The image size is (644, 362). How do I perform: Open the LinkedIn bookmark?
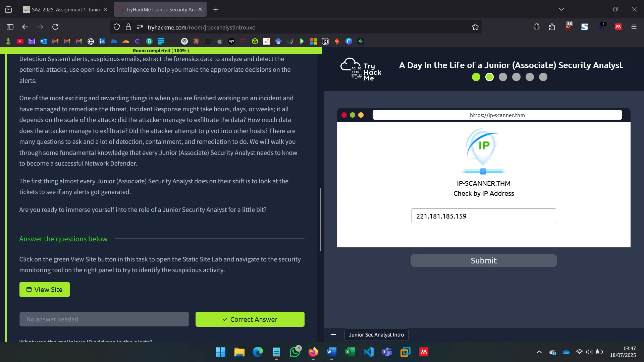pos(102,41)
